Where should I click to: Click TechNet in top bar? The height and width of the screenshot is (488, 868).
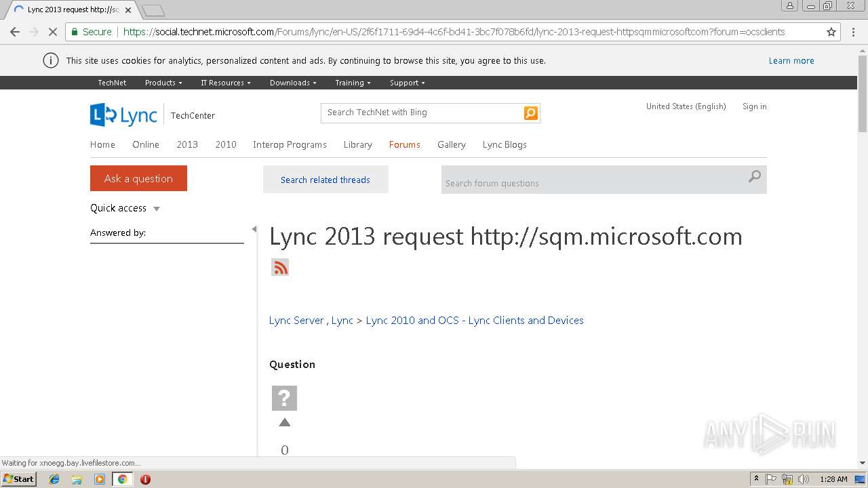coord(112,83)
